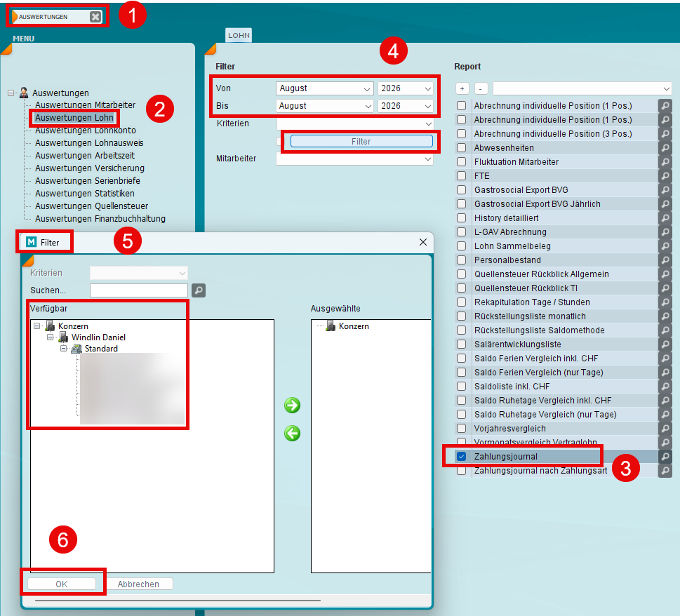This screenshot has height=616, width=680.
Task: Select the LOHN tab
Action: click(239, 35)
